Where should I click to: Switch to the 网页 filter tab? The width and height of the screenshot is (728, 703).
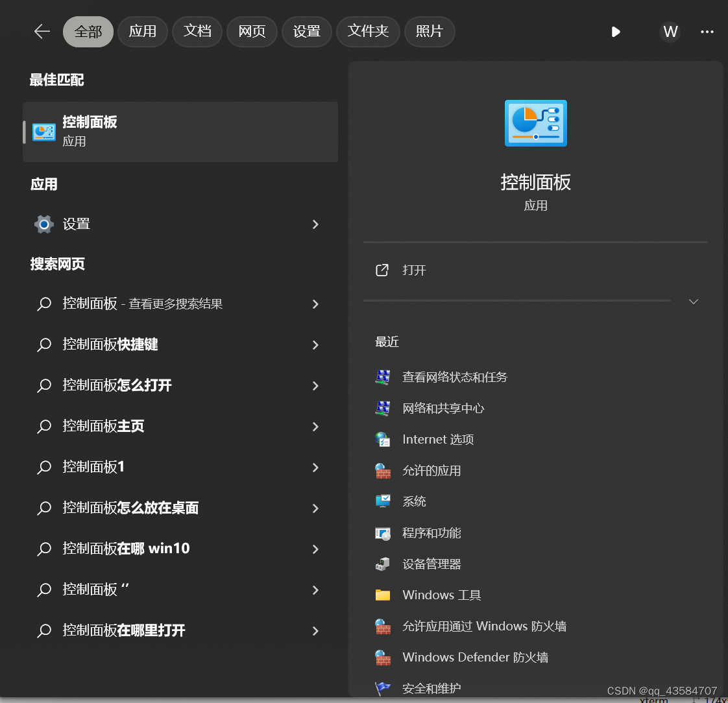pos(252,32)
